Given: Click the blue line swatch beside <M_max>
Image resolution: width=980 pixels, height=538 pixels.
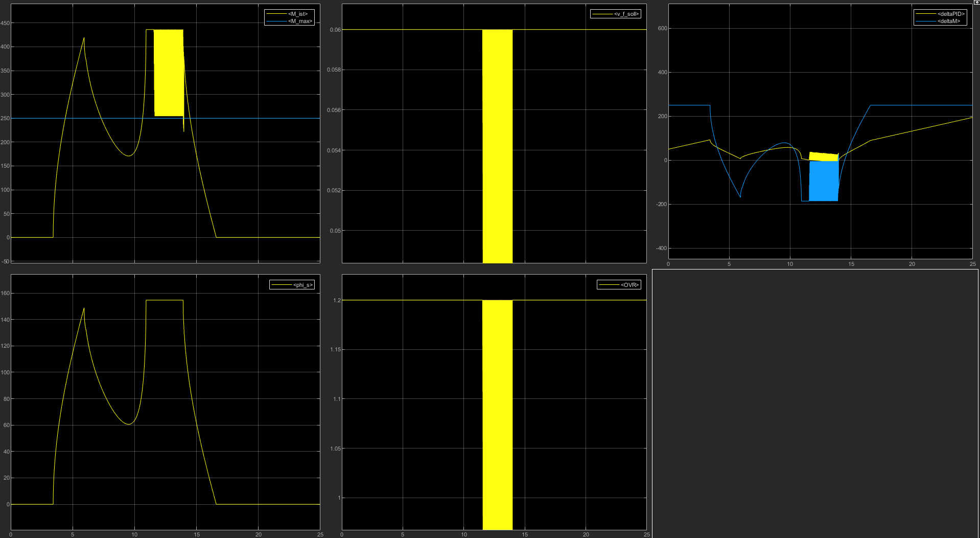Looking at the screenshot, I should point(276,21).
